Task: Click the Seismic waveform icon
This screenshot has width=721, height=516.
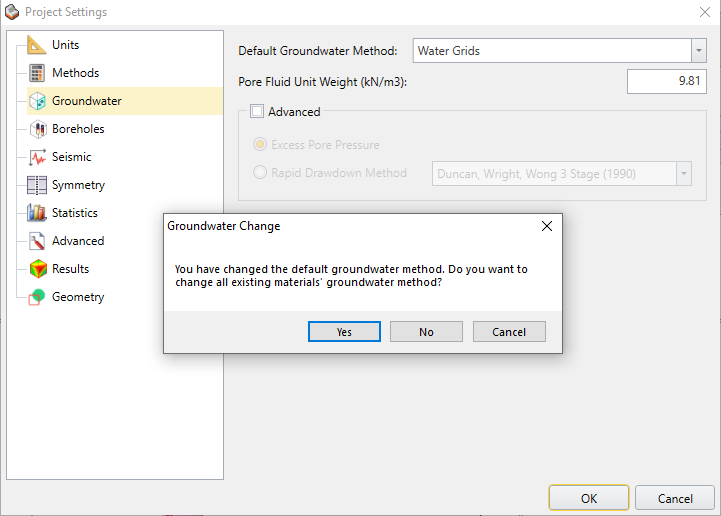Action: tap(37, 157)
